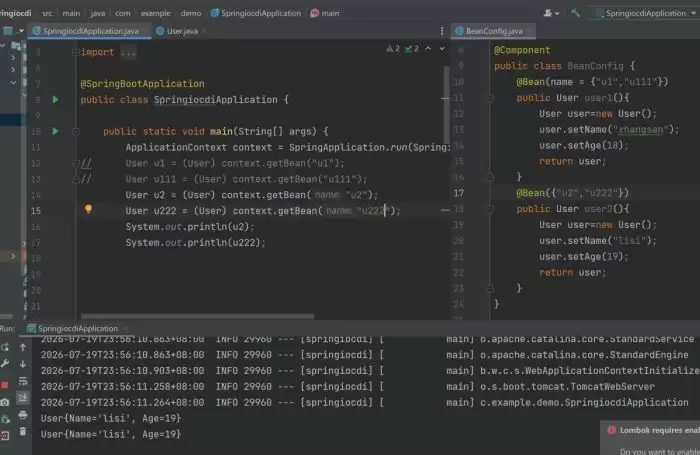The image size is (700, 455).
Task: Close the SpringiocdiApplication run tab
Action: (125, 329)
